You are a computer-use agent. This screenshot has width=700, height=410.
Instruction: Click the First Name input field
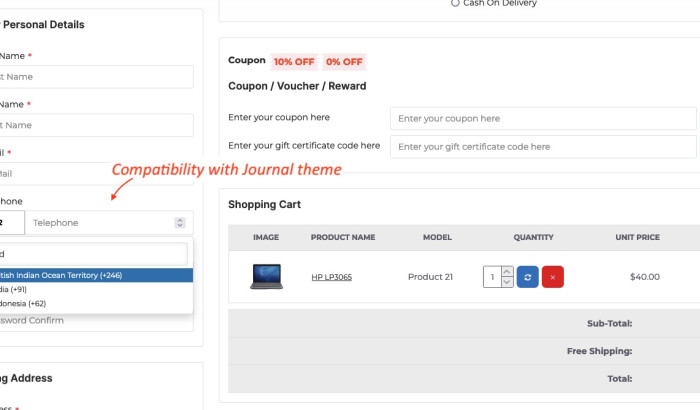[x=96, y=77]
